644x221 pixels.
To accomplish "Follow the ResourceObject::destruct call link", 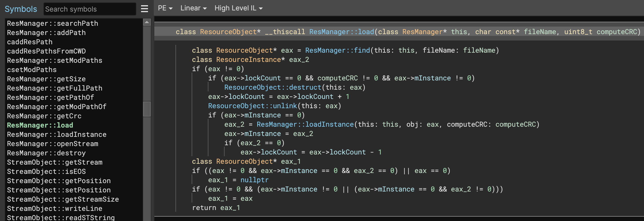I will point(273,87).
